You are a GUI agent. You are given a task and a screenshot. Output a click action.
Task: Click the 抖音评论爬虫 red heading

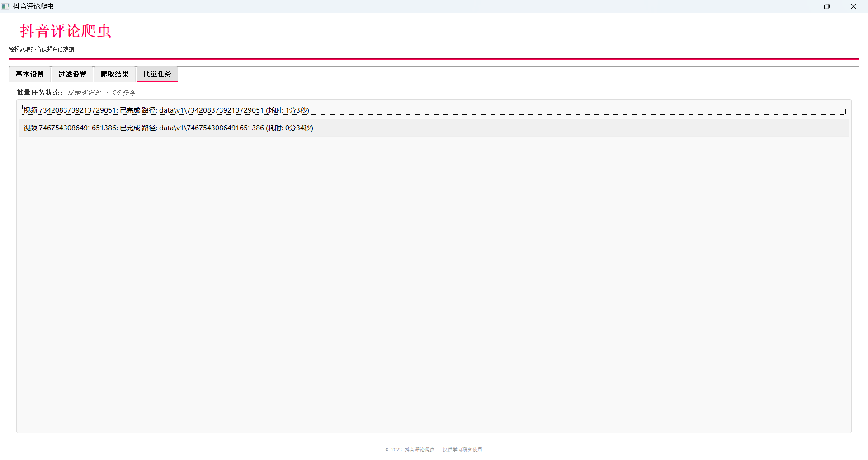[x=66, y=31]
